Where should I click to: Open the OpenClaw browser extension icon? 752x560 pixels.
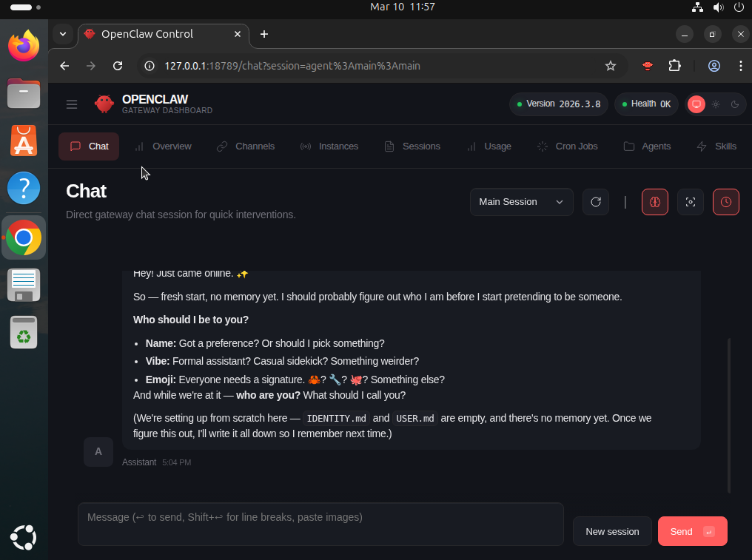[648, 66]
